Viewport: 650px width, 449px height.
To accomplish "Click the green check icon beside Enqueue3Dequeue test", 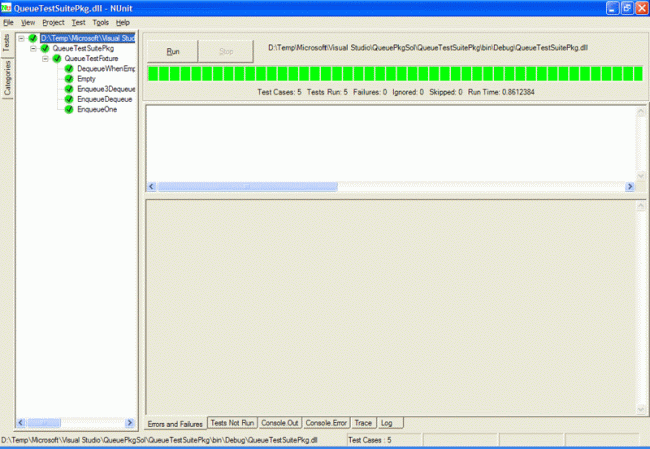I will [x=69, y=89].
